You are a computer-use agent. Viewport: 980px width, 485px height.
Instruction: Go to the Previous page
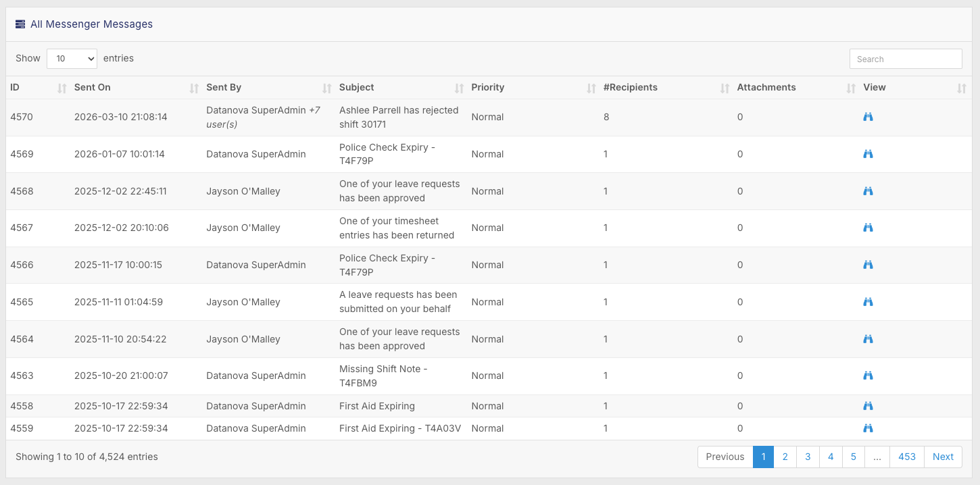pos(725,457)
